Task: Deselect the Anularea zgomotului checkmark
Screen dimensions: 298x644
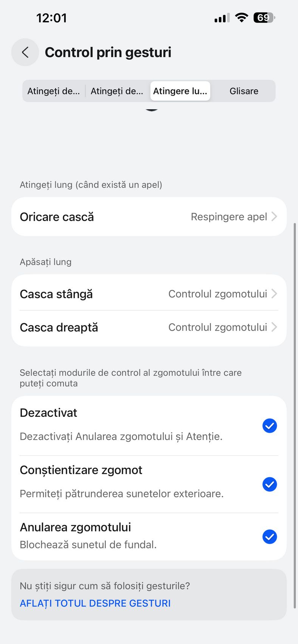Action: pos(270,537)
